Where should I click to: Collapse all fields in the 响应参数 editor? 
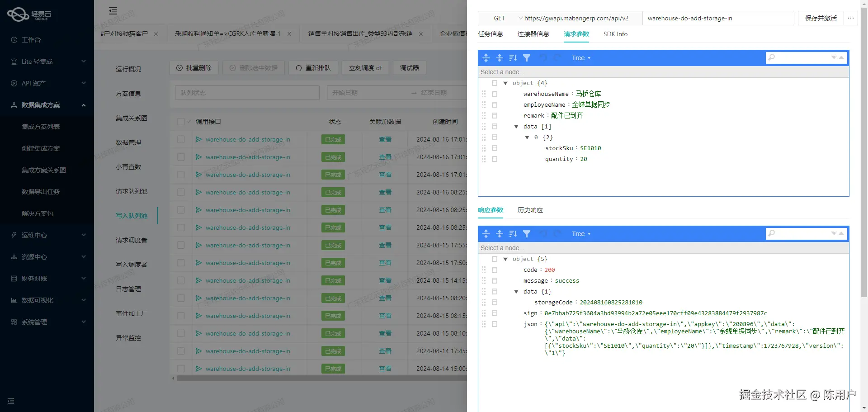pyautogui.click(x=500, y=234)
